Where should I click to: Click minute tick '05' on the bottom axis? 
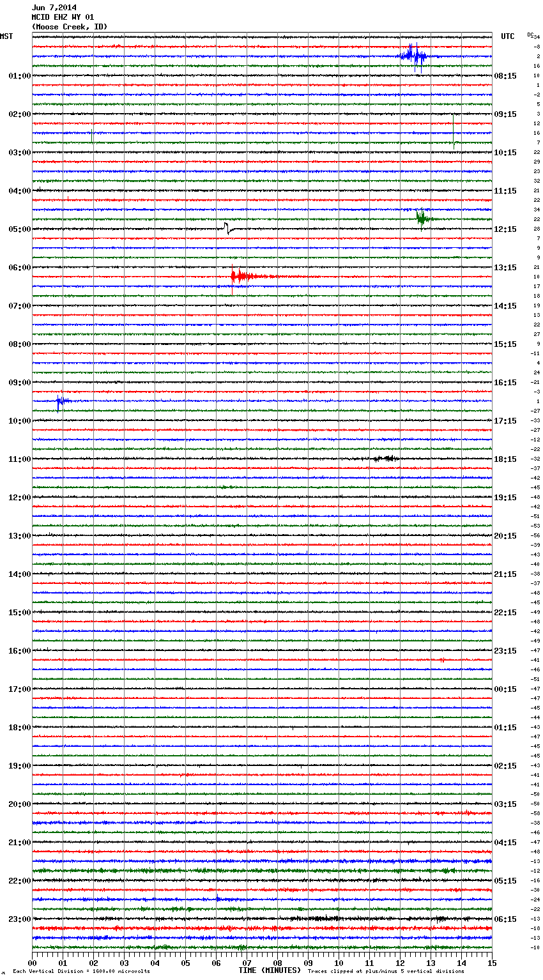click(185, 963)
